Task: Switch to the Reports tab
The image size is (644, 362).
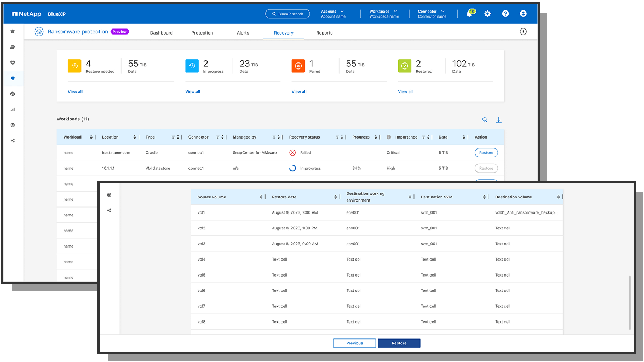Action: tap(324, 33)
